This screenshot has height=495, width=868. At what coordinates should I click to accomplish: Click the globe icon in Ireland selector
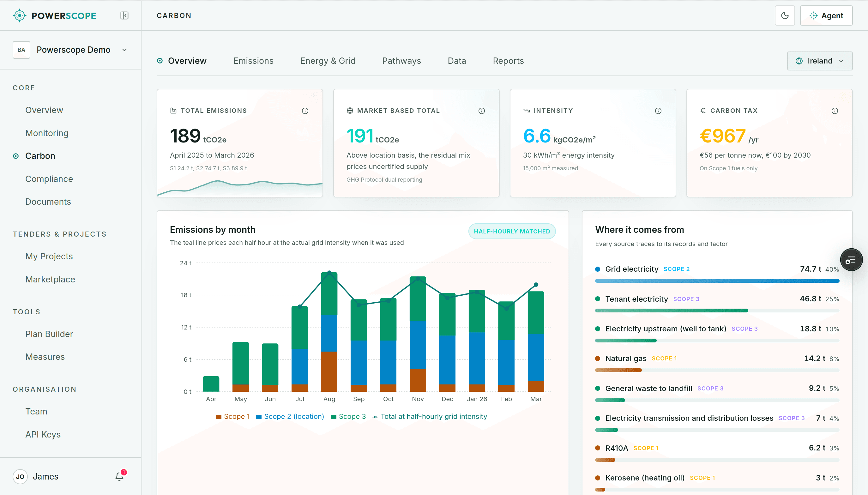pyautogui.click(x=799, y=61)
